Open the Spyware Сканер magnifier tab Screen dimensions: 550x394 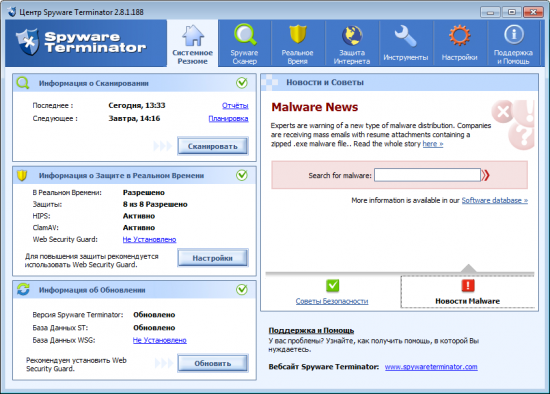coord(244,44)
